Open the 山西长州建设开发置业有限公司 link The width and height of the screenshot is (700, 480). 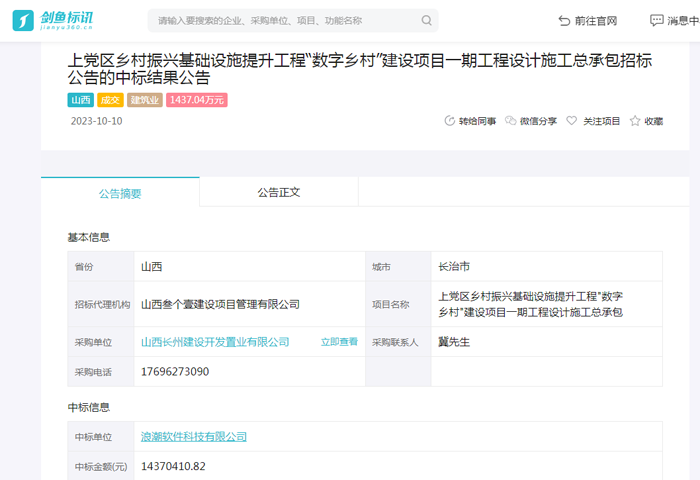[x=215, y=342]
